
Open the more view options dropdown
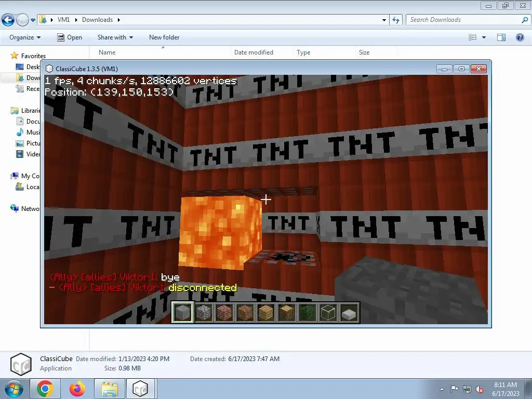484,37
